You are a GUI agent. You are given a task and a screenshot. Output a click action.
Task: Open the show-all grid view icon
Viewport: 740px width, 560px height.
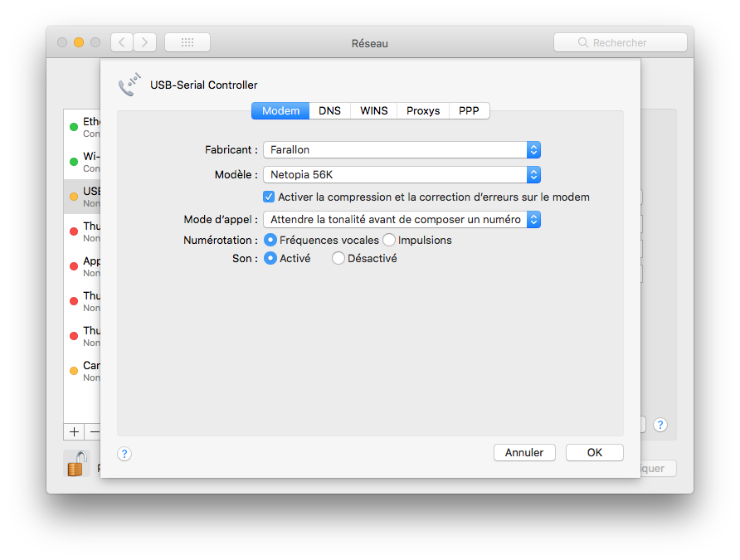coord(187,42)
